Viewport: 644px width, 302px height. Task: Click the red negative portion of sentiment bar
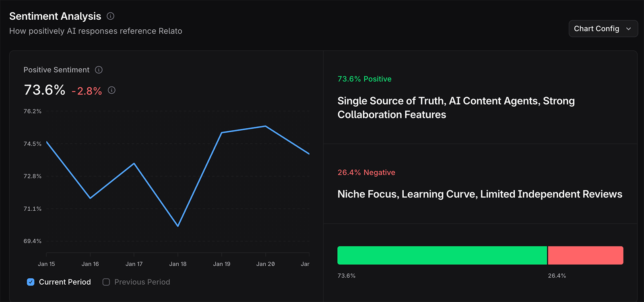[x=585, y=255]
